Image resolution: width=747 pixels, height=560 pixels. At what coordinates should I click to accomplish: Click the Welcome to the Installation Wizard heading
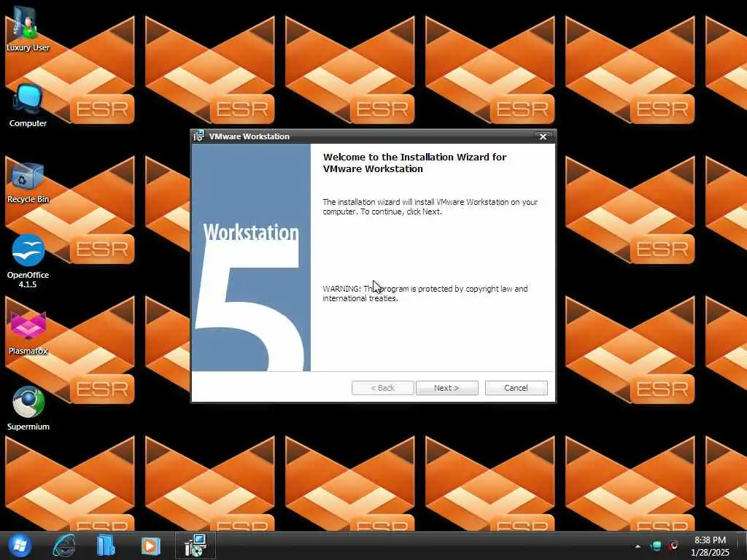(x=414, y=163)
